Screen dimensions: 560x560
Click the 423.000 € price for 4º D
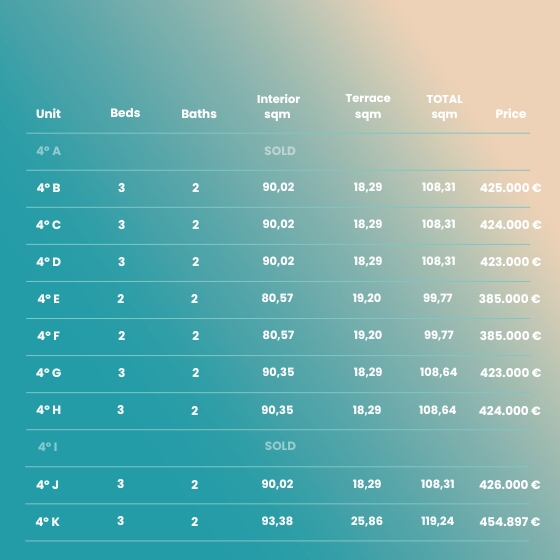click(x=510, y=262)
